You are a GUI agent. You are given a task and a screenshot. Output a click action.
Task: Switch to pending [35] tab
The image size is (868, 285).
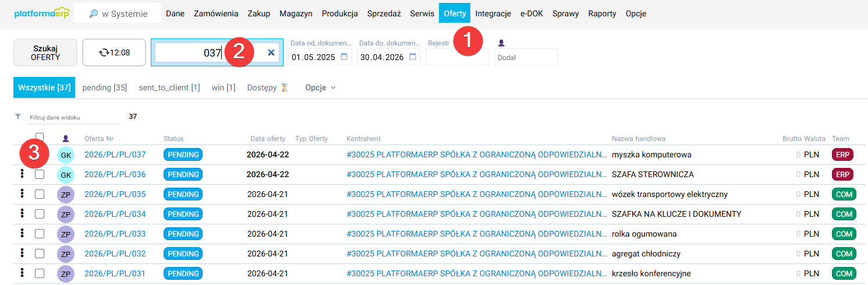coord(105,87)
